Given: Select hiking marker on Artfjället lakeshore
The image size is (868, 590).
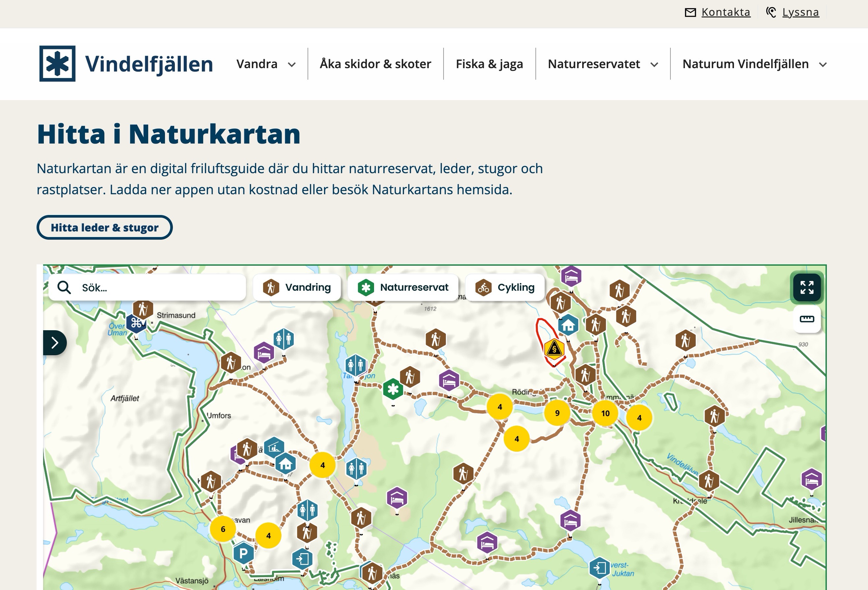Looking at the screenshot, I should (x=231, y=362).
